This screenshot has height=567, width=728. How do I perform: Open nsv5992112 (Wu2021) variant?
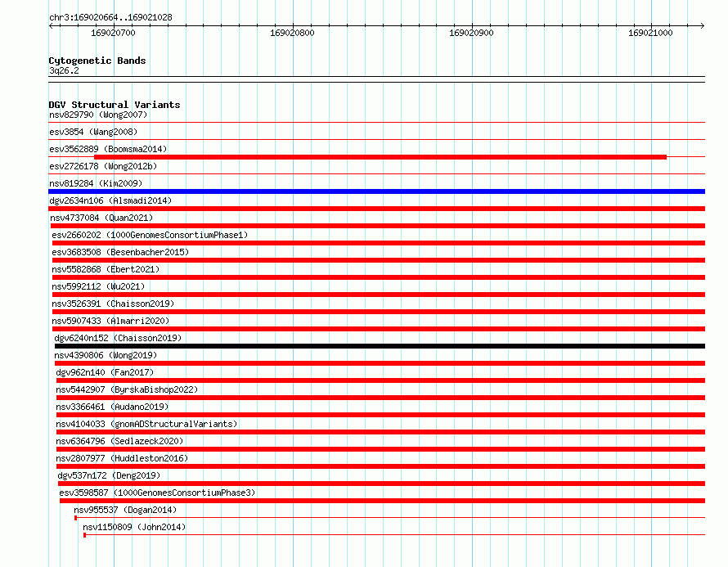tap(98, 286)
